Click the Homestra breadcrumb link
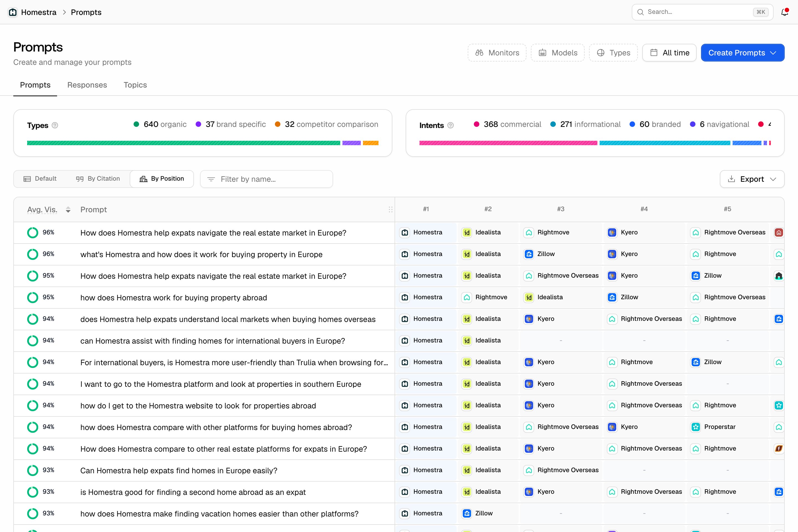The image size is (798, 532). (39, 12)
